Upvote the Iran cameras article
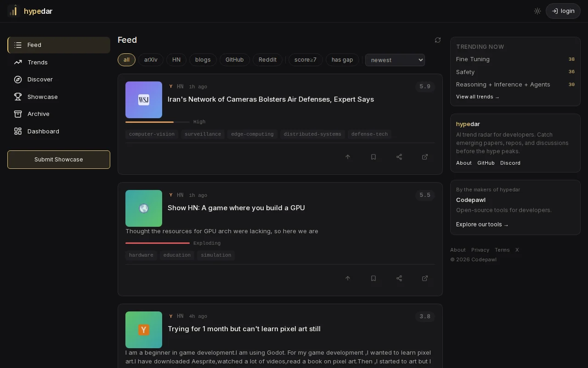Viewport: 588px width, 368px height. [348, 157]
